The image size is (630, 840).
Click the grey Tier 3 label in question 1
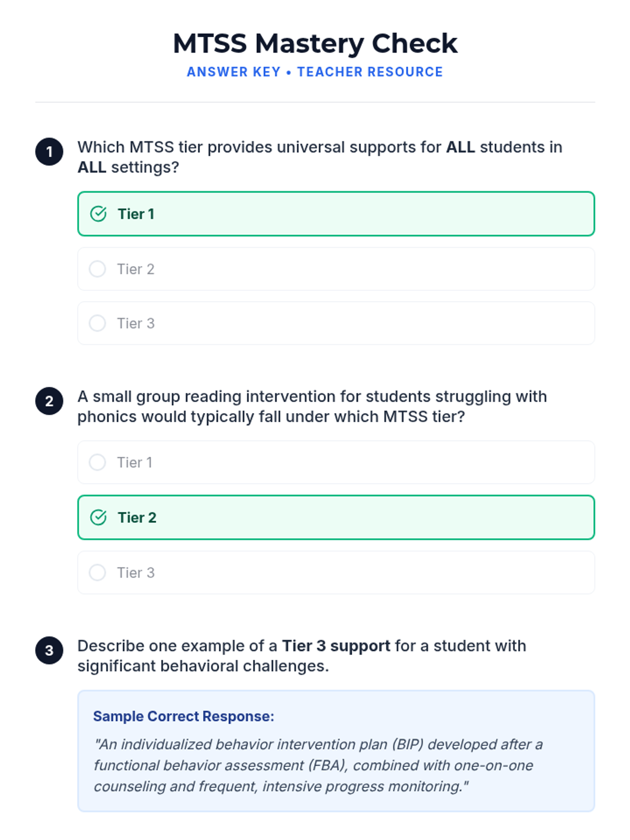136,323
